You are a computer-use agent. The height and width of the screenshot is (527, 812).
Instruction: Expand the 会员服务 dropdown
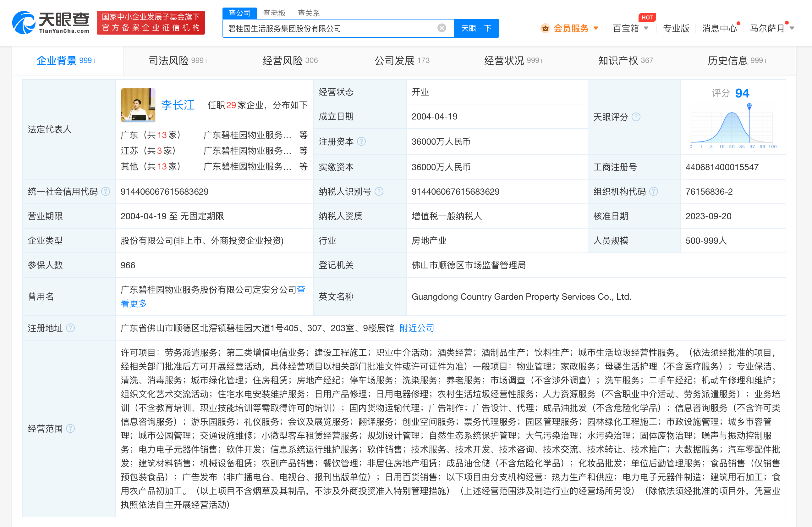point(595,28)
